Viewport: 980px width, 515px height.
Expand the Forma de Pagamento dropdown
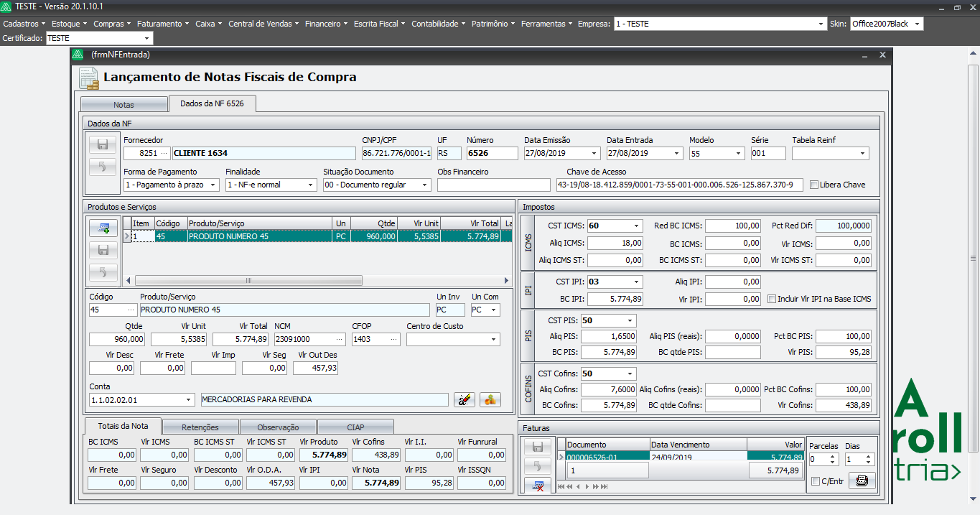coord(213,185)
